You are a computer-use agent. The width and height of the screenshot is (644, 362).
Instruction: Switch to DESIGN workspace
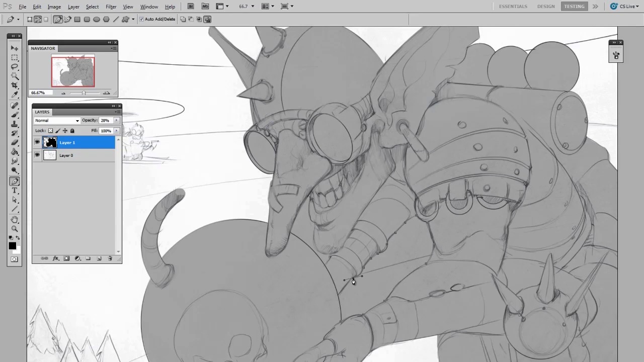[x=546, y=6]
